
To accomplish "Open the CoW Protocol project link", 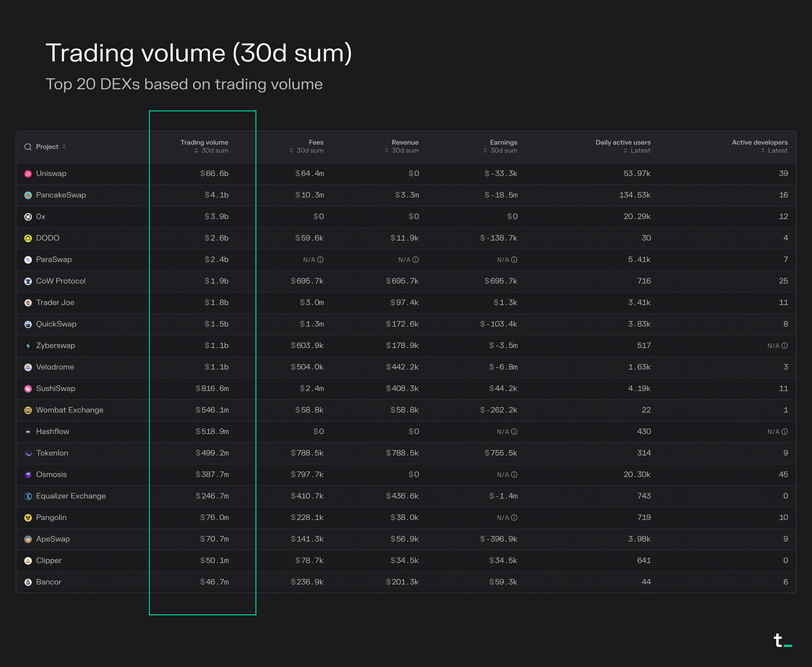I will (61, 281).
